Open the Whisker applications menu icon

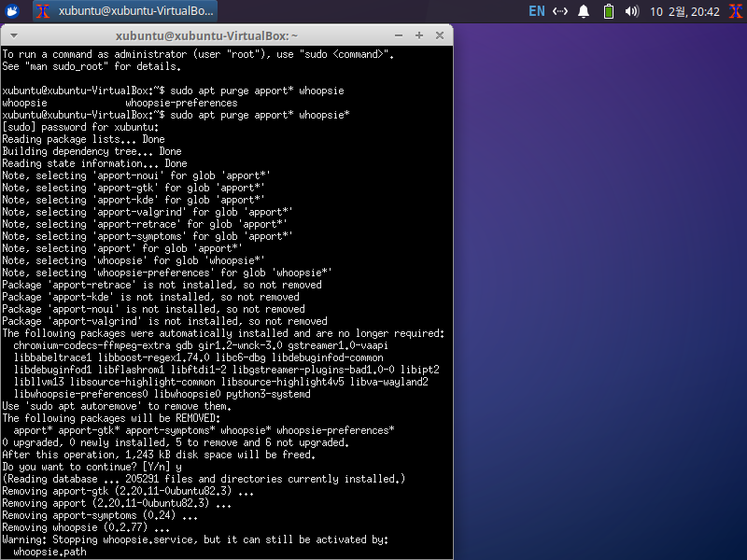pyautogui.click(x=12, y=11)
